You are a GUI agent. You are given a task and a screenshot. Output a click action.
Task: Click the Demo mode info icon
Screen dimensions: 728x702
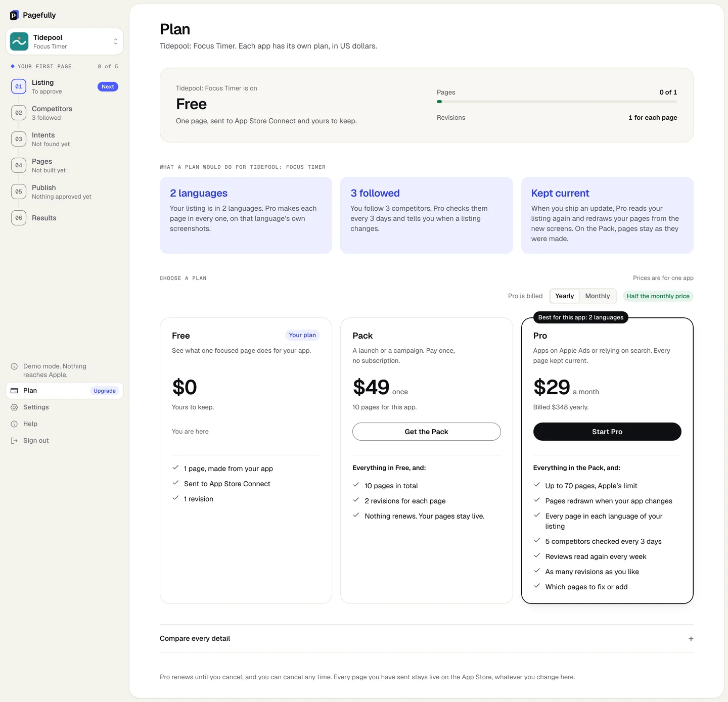pyautogui.click(x=14, y=366)
